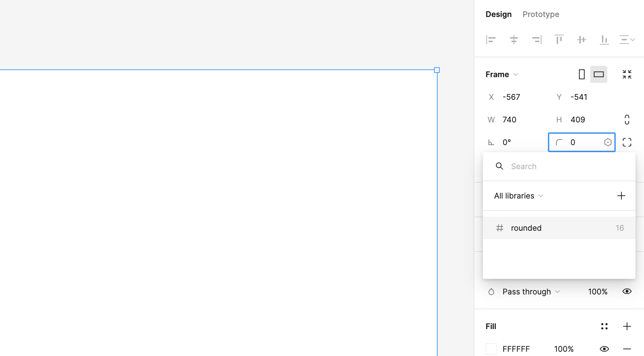
Task: Click the resize to fit icon
Action: point(627,74)
